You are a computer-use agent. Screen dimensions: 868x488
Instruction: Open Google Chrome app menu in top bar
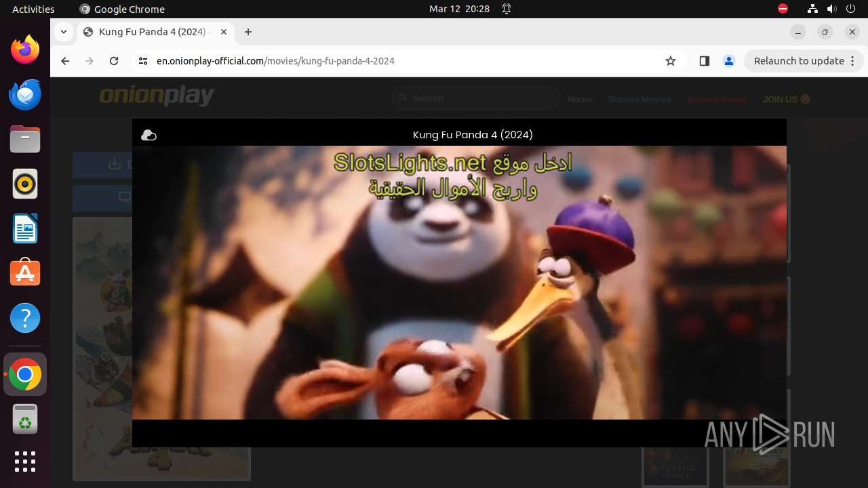coord(122,9)
